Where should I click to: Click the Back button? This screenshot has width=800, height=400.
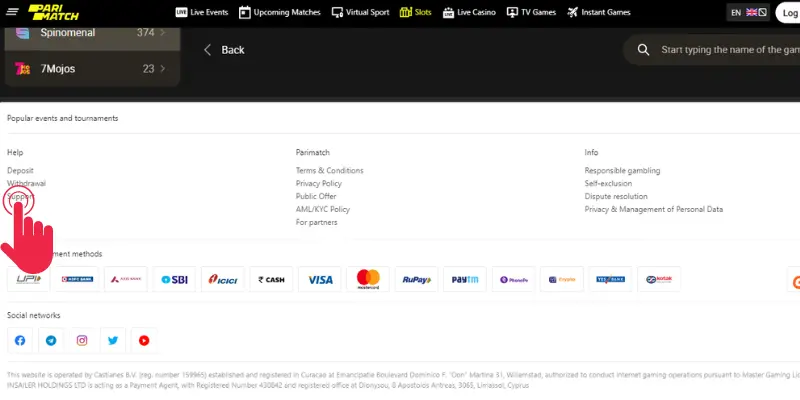tap(224, 50)
